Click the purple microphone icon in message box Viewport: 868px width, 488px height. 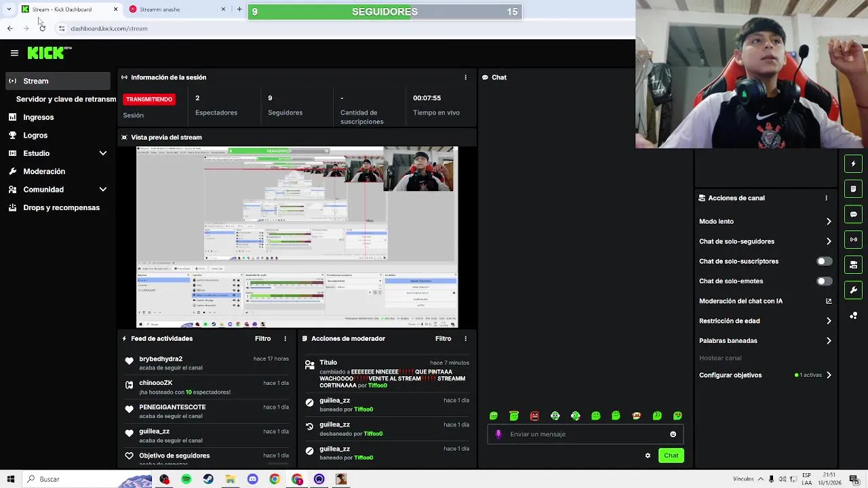click(x=498, y=434)
